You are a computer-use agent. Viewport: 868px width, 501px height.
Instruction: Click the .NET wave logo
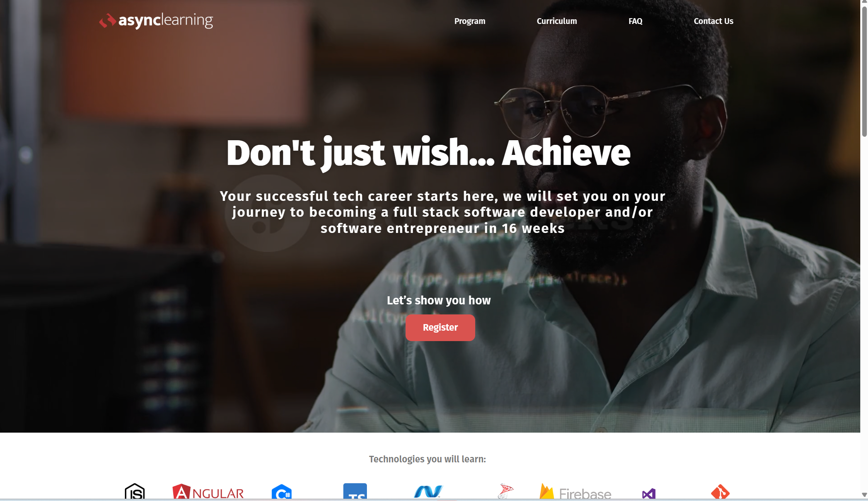pyautogui.click(x=428, y=491)
